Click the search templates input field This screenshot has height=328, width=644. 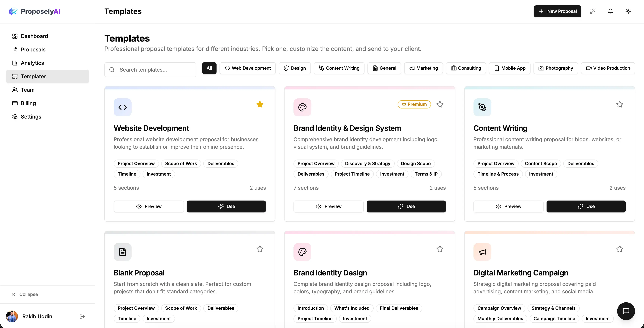point(150,70)
